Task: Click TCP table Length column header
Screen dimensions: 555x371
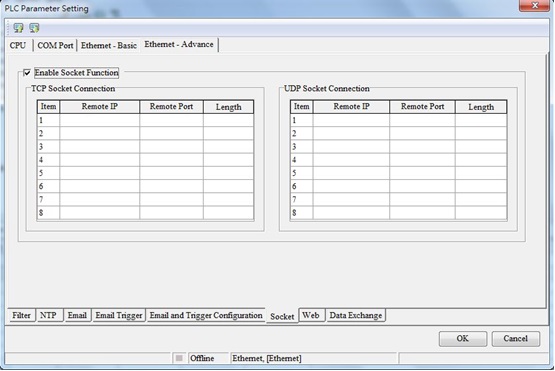Action: [229, 107]
